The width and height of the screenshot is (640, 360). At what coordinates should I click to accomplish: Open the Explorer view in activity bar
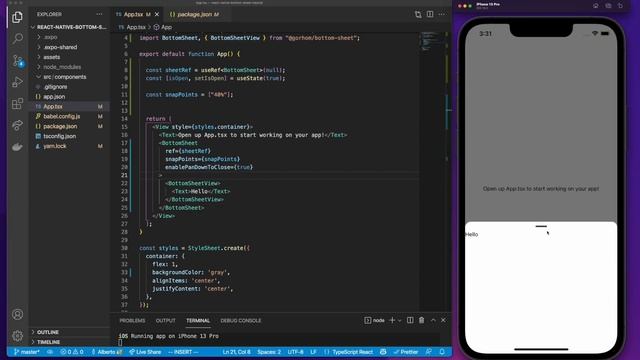[17, 17]
